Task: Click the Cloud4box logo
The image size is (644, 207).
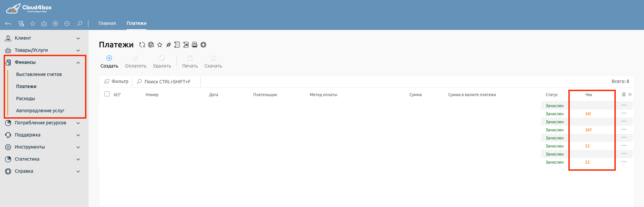Action: tap(29, 8)
